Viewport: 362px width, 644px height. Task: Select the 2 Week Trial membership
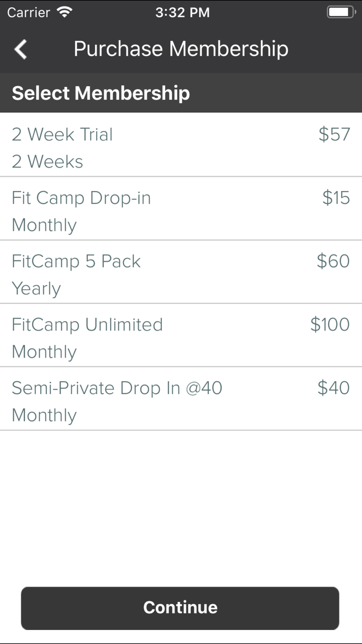click(x=181, y=145)
